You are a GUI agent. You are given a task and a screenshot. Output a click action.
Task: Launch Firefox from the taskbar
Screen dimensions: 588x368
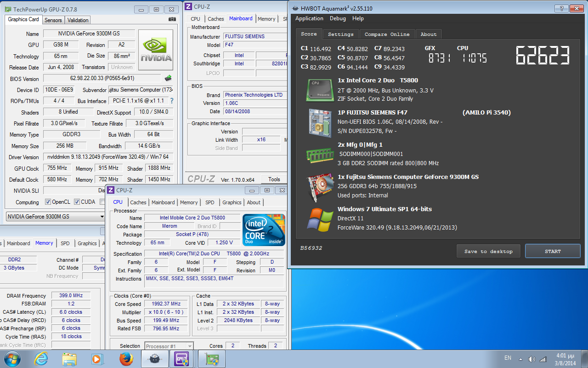tap(126, 359)
